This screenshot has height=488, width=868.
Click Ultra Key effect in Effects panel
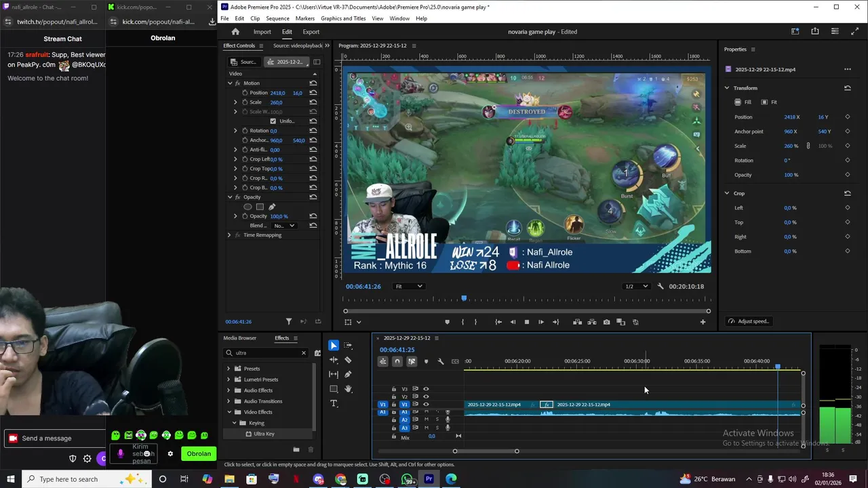tap(264, 434)
